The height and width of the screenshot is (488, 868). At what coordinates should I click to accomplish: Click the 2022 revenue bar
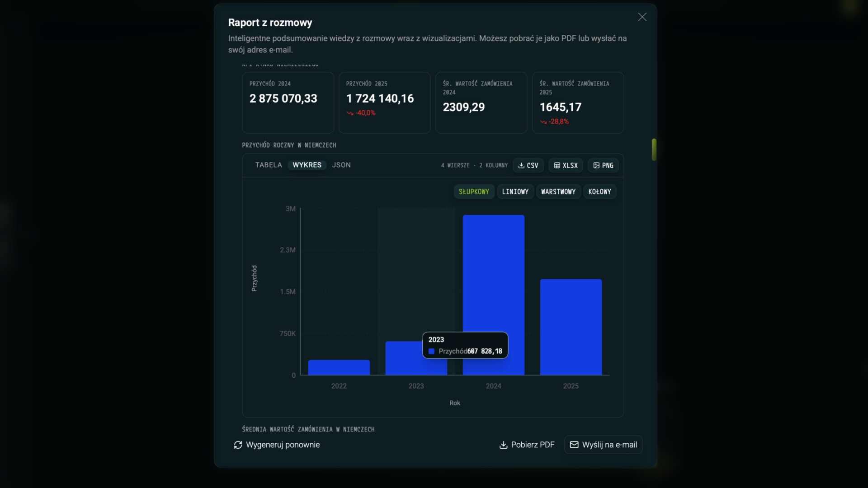point(339,367)
